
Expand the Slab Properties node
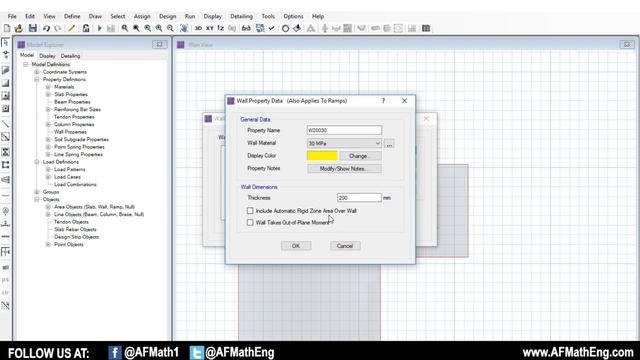tap(48, 94)
